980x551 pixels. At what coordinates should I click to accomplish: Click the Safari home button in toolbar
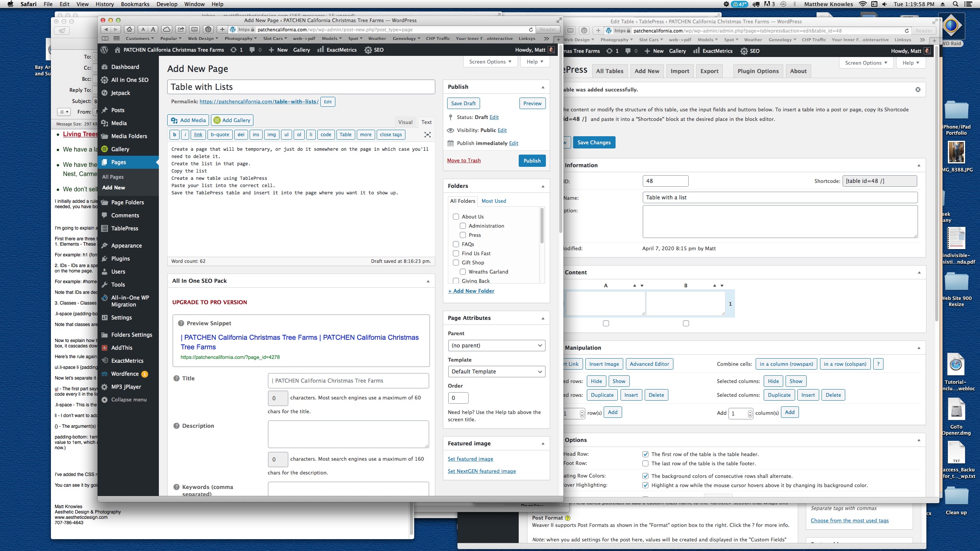tap(130, 29)
